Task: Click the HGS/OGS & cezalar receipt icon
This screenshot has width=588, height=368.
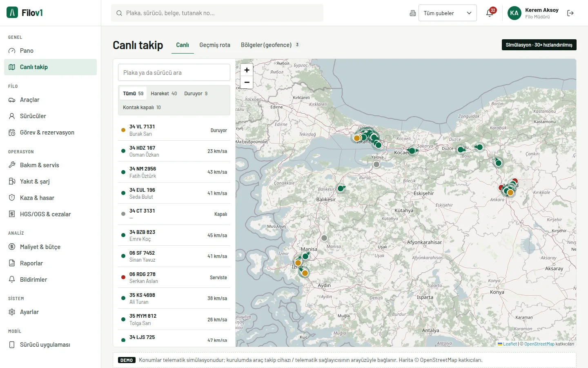Action: (x=12, y=214)
